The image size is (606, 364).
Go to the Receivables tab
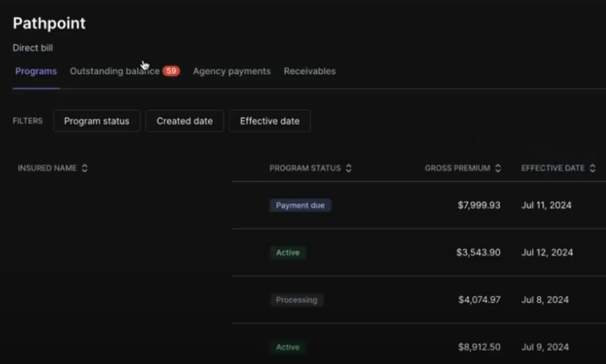click(309, 71)
